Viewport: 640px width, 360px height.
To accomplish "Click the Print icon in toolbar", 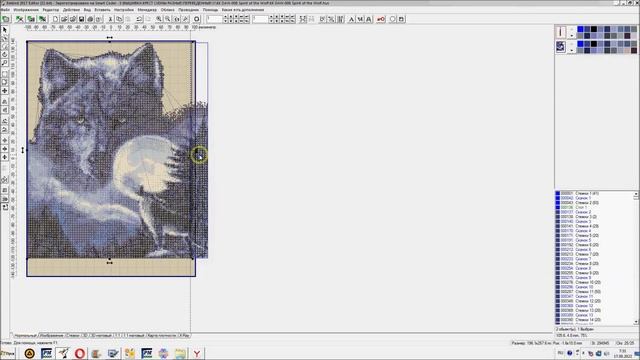I will coord(90,19).
